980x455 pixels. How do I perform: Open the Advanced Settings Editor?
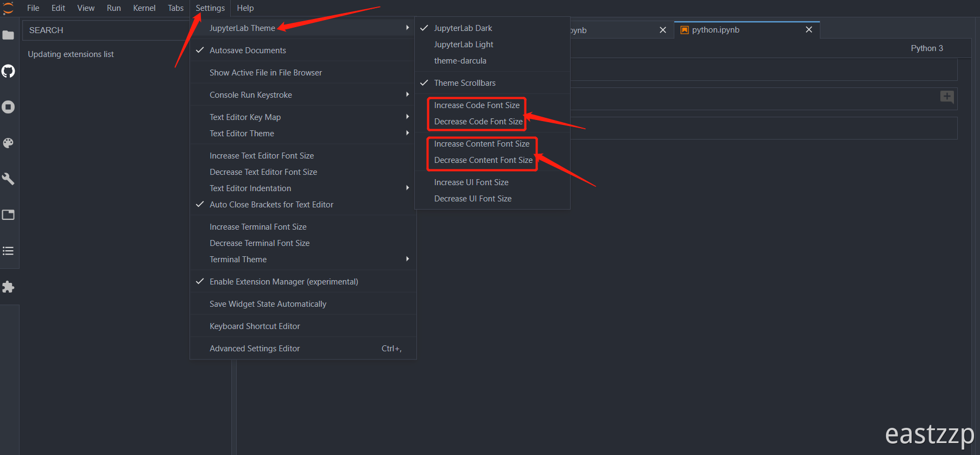tap(303, 349)
